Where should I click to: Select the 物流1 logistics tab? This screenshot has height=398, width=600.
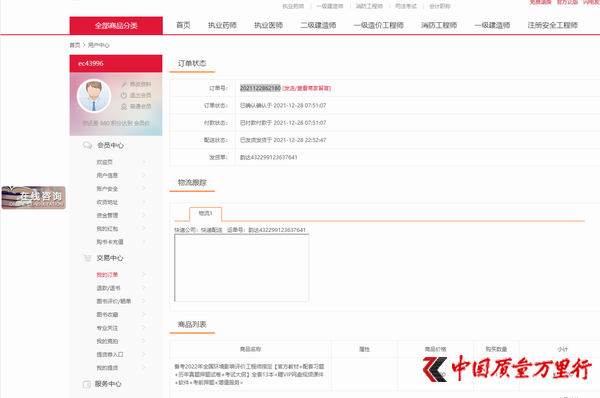[x=205, y=214]
